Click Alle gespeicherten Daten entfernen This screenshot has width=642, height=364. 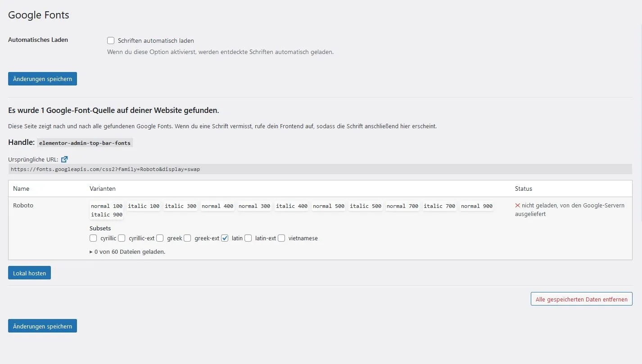pos(582,299)
